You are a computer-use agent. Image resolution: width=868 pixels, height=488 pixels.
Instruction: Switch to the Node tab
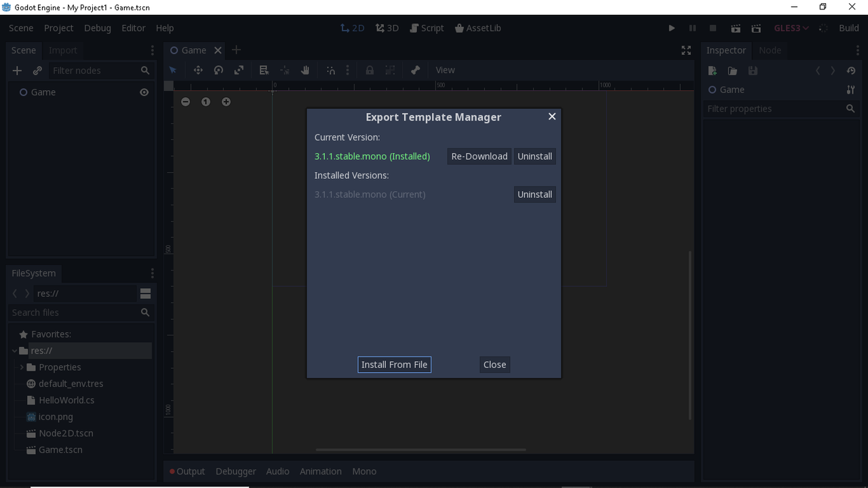coord(770,50)
